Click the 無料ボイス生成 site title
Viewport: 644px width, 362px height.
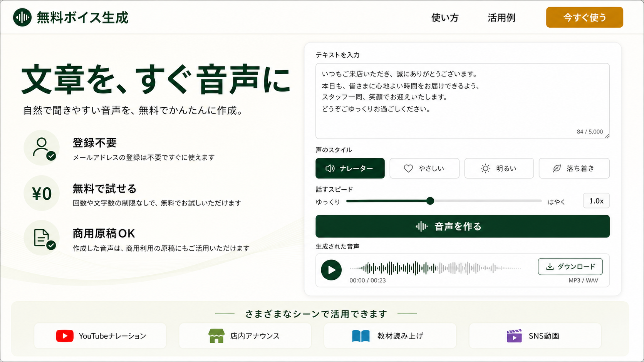coord(82,18)
